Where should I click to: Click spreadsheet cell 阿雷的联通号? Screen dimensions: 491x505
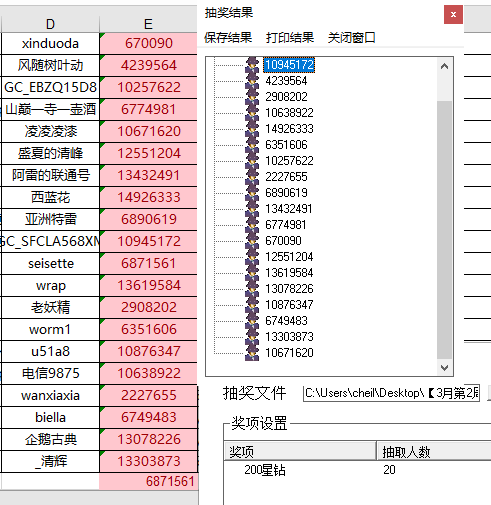[x=50, y=175]
